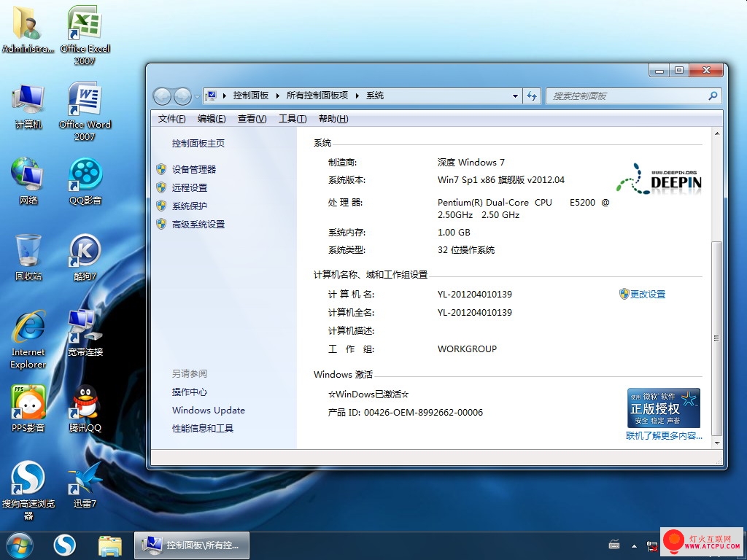Click the WORKGROUP value text
The height and width of the screenshot is (560, 747).
coord(468,349)
